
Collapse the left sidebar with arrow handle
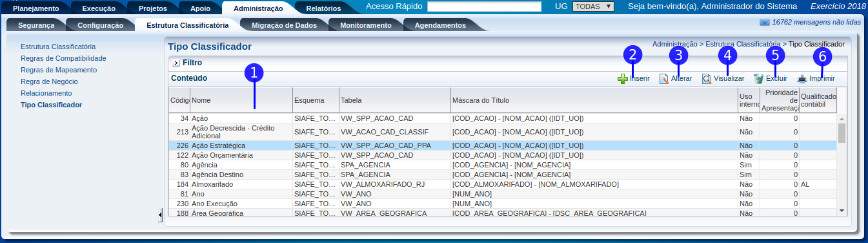(x=160, y=215)
